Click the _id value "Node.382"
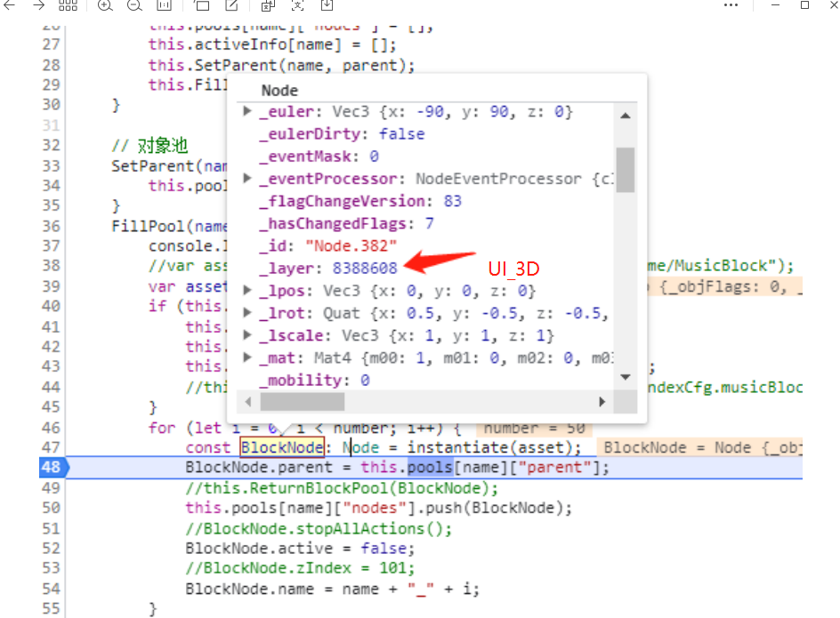 tap(351, 245)
